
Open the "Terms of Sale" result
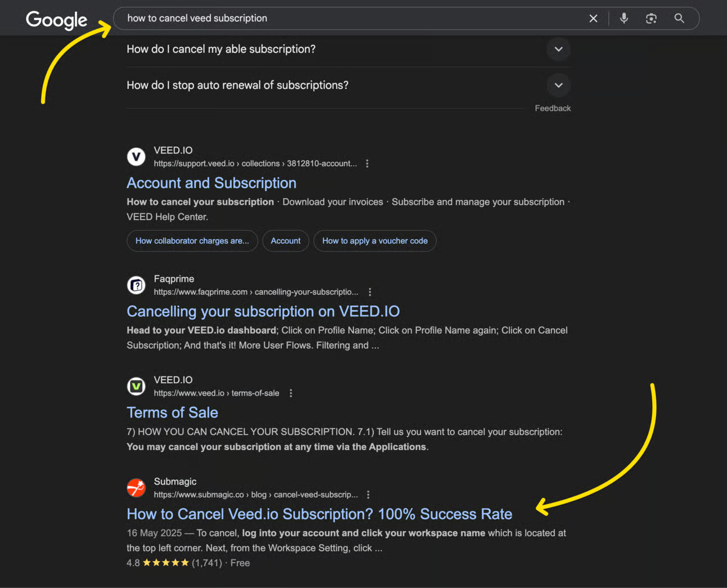point(172,412)
